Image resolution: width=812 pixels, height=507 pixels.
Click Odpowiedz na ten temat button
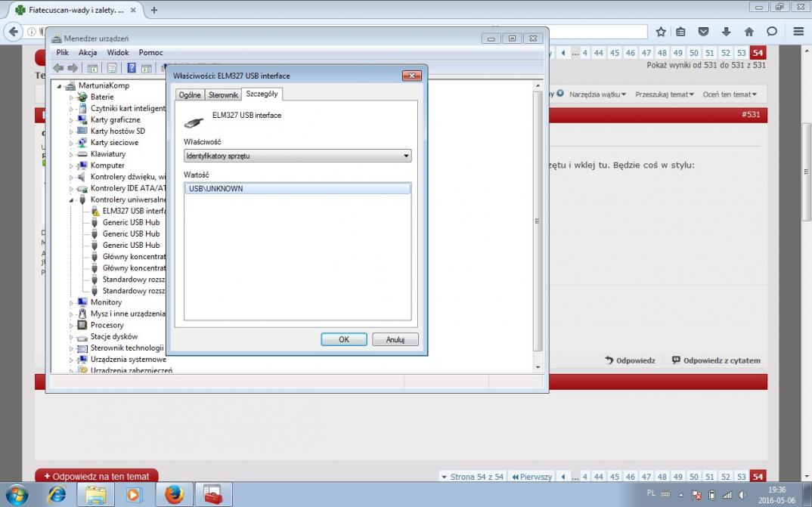[x=96, y=476]
